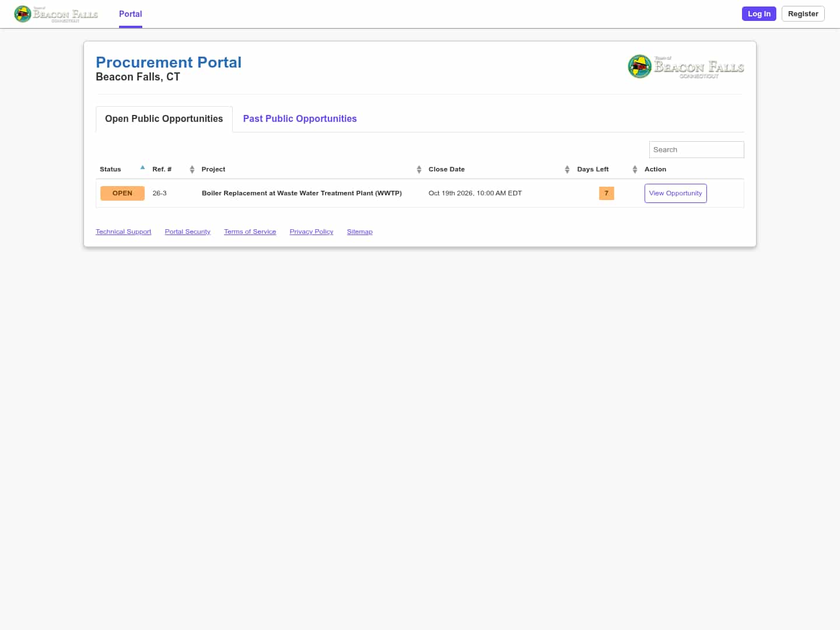
Task: Sort table by Status column arrow
Action: [142, 168]
